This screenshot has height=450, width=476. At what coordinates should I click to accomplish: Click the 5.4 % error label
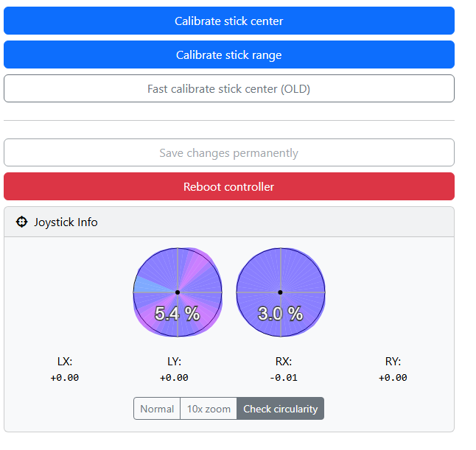(178, 314)
